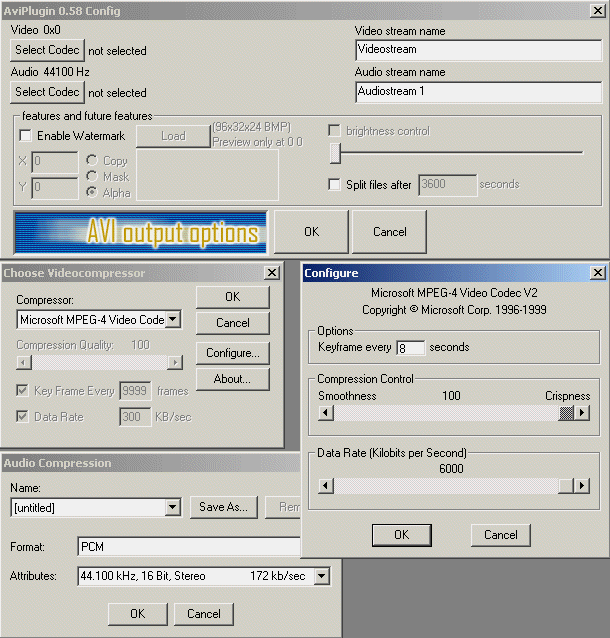Click the Compression Quality scrollbar track

click(x=100, y=362)
